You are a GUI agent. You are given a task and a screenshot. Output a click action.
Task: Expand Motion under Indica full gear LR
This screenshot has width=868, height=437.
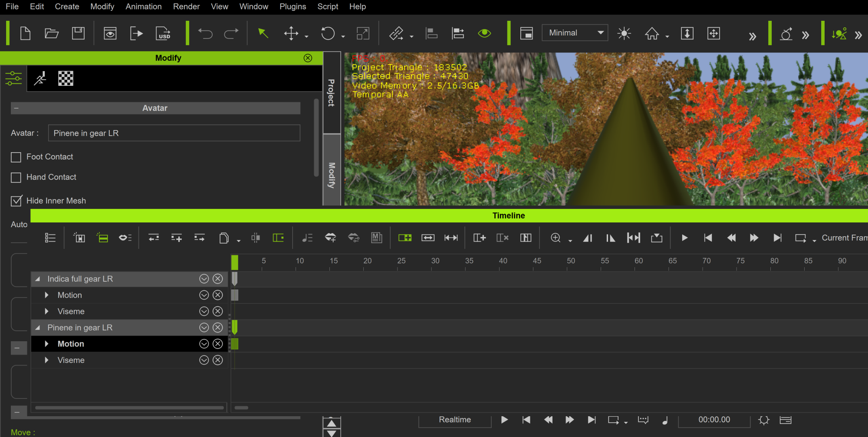[x=46, y=295]
